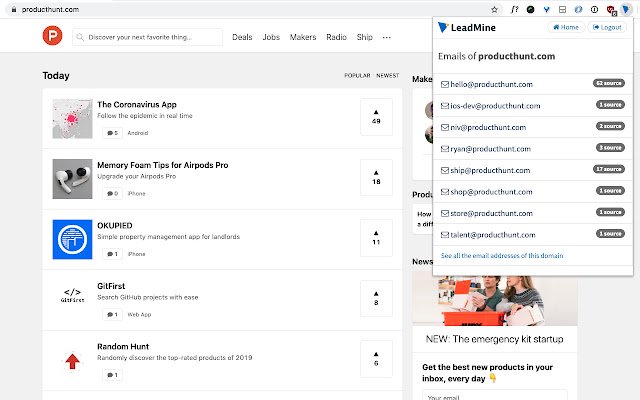This screenshot has width=640, height=400.
Task: Open comments on The Coronavirus App
Action: coord(112,133)
